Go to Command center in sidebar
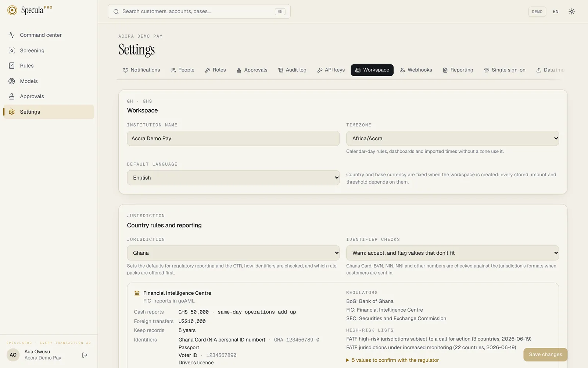The image size is (588, 368). click(49, 35)
